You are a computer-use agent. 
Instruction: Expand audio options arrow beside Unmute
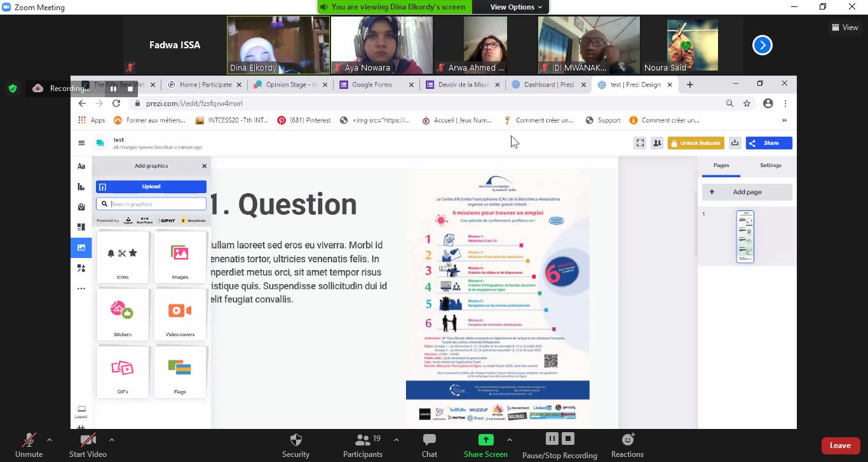50,440
